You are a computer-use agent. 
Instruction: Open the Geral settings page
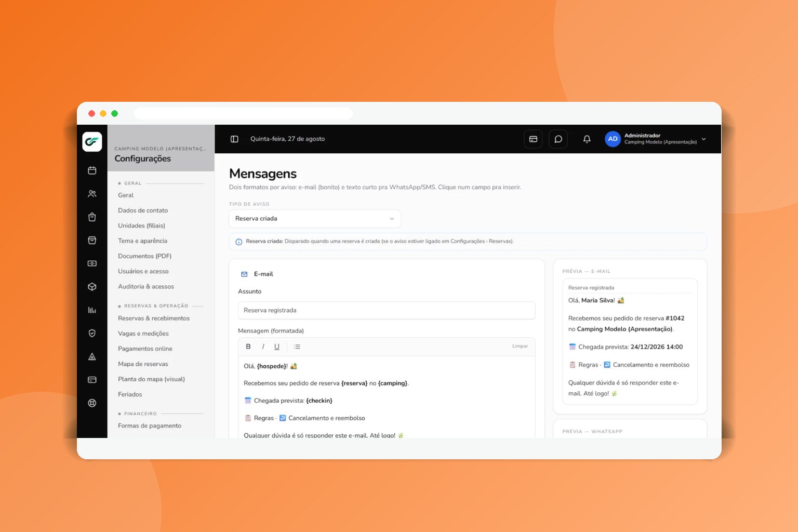click(126, 195)
